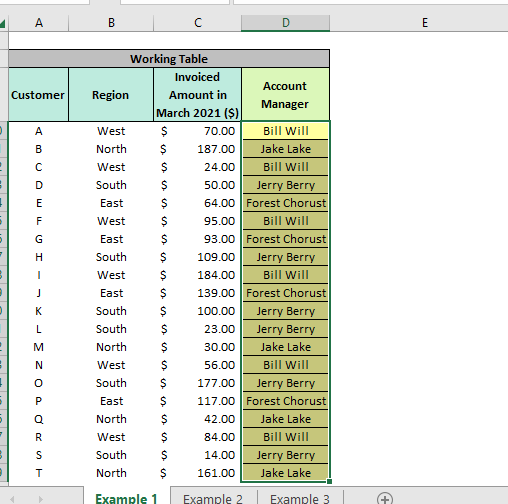Select customer T cell in column A

click(39, 473)
